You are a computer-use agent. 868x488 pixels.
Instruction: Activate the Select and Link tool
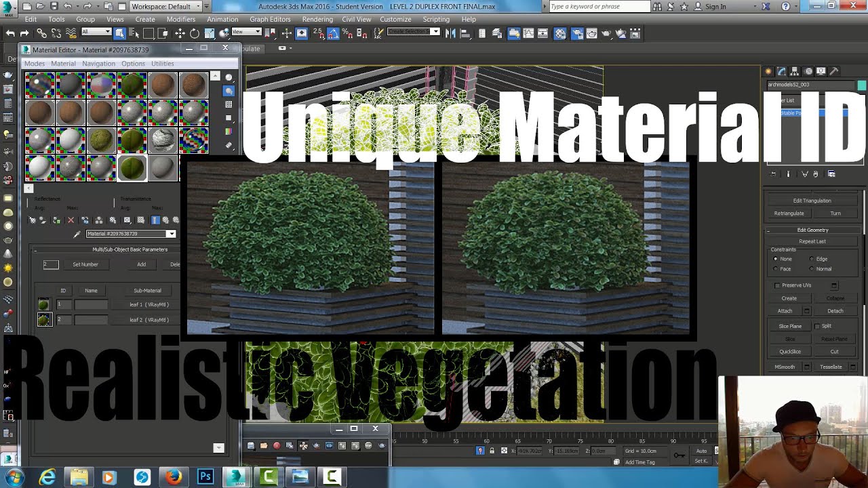[x=42, y=33]
